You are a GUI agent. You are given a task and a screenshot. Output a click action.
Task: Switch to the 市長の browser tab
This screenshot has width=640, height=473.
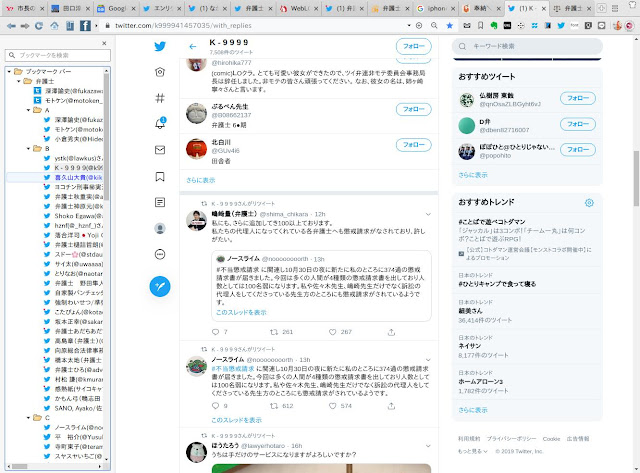tap(25, 8)
